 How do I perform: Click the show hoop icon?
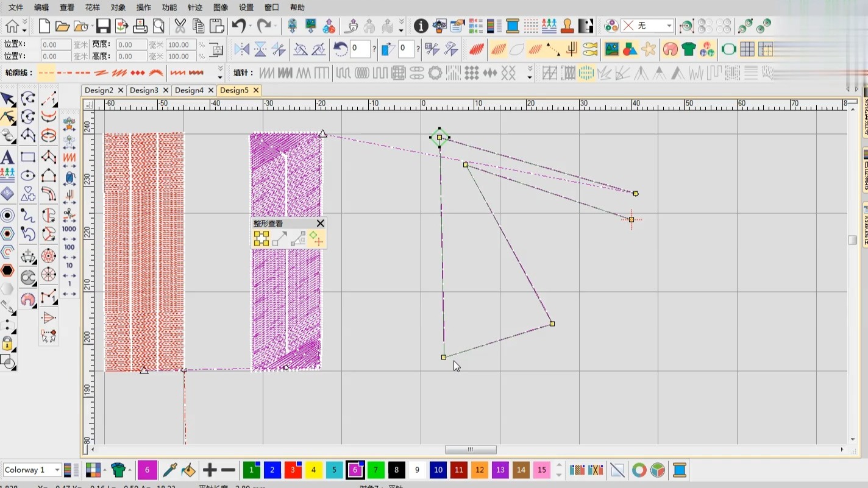[x=728, y=49]
